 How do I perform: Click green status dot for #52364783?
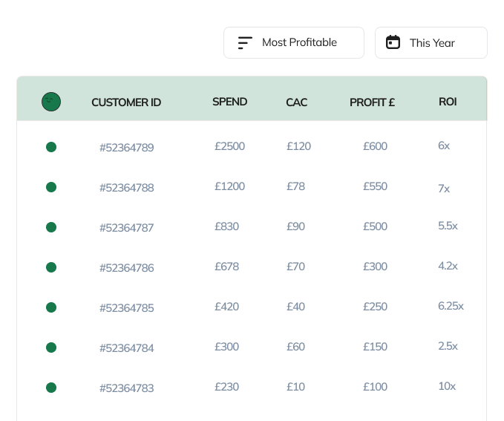coord(51,388)
